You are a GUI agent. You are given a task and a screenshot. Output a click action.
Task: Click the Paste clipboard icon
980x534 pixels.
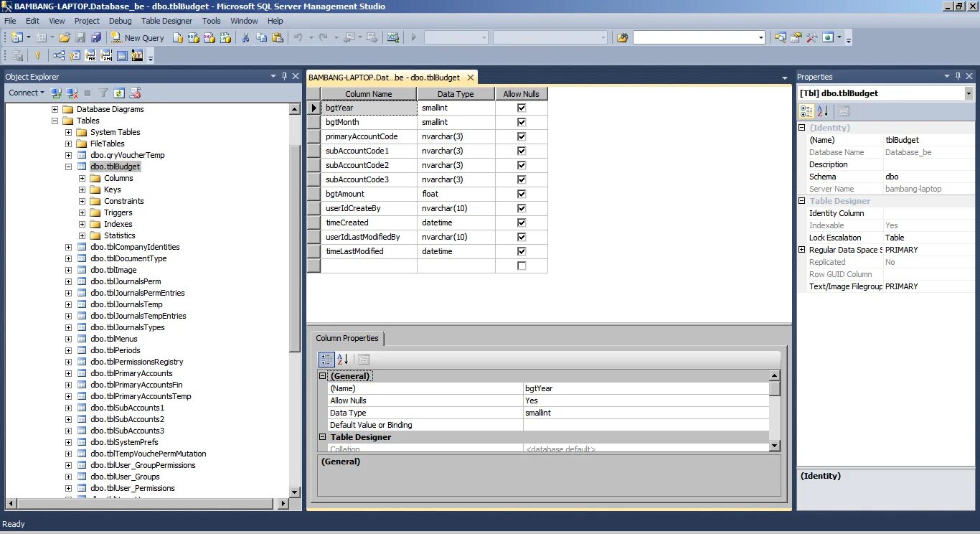tap(277, 37)
